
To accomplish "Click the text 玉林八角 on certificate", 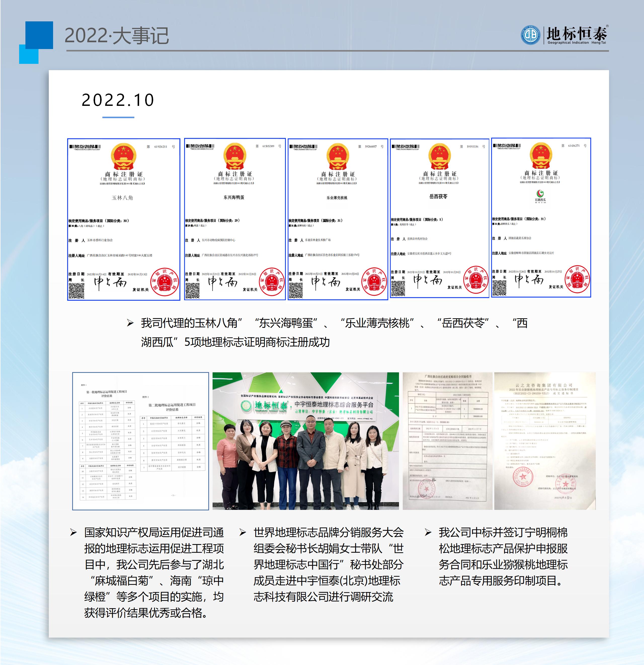I will pyautogui.click(x=122, y=198).
